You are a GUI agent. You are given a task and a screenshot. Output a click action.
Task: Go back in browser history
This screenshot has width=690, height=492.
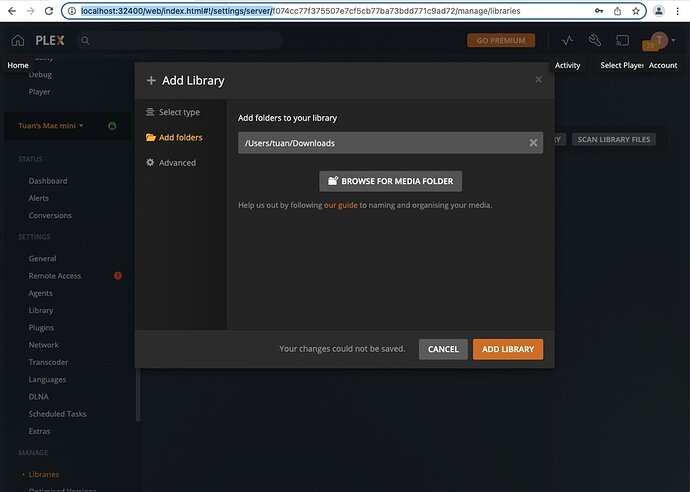[12, 11]
